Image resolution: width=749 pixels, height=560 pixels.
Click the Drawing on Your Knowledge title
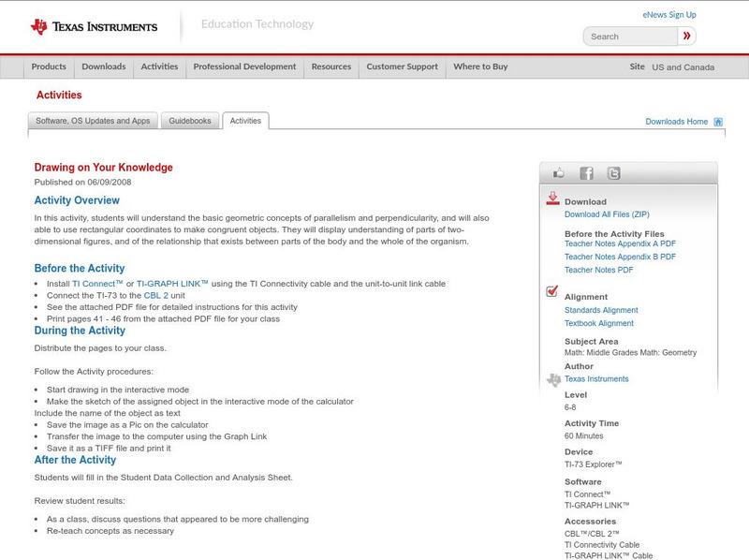click(x=103, y=168)
